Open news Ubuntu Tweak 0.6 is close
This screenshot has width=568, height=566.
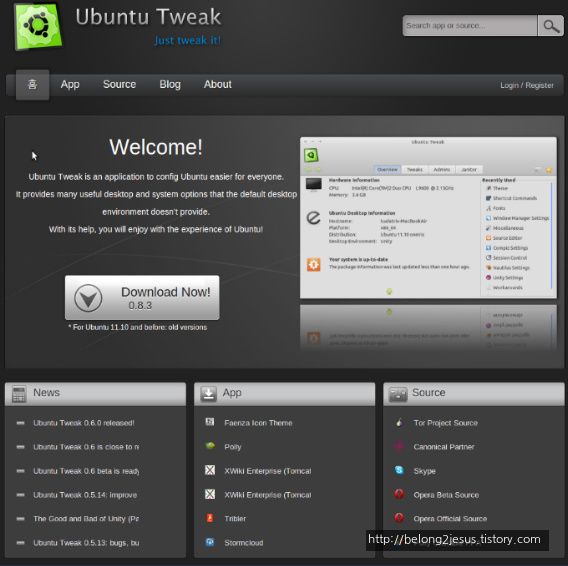(86, 447)
